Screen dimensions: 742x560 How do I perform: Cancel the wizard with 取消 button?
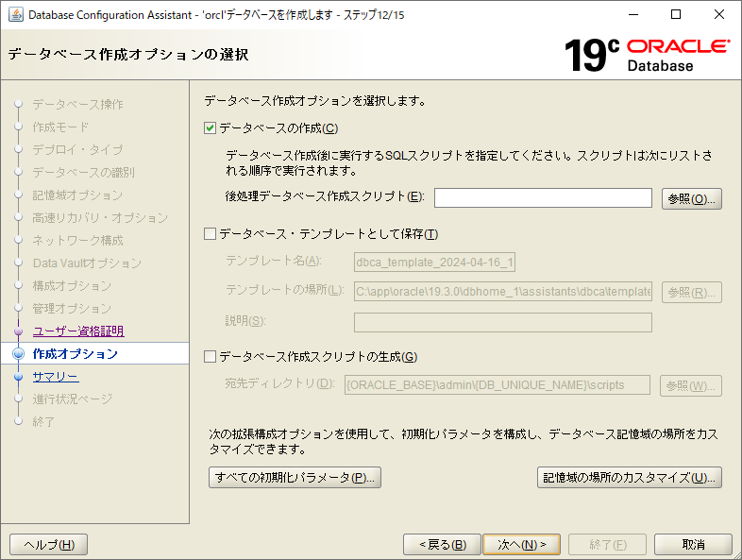click(693, 544)
